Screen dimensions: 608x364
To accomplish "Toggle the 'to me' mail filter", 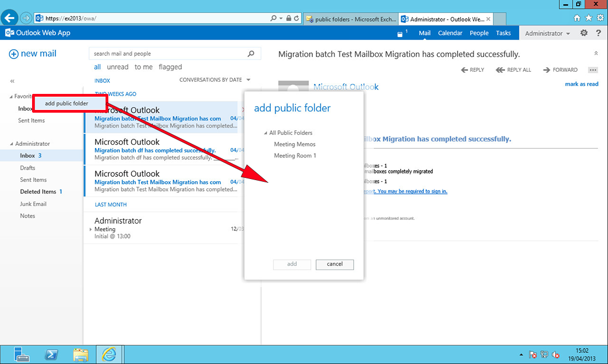I will click(143, 67).
